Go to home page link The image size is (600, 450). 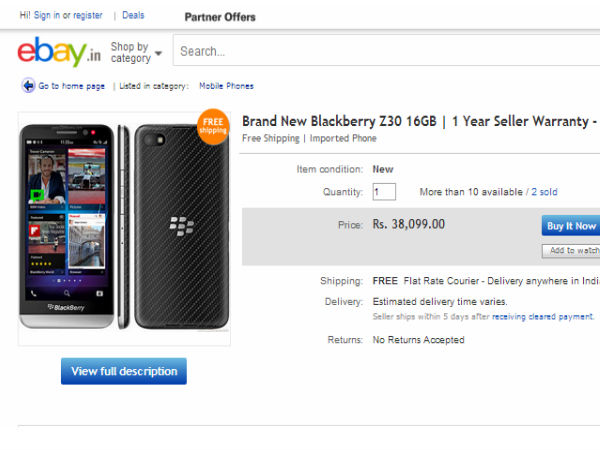(x=71, y=86)
